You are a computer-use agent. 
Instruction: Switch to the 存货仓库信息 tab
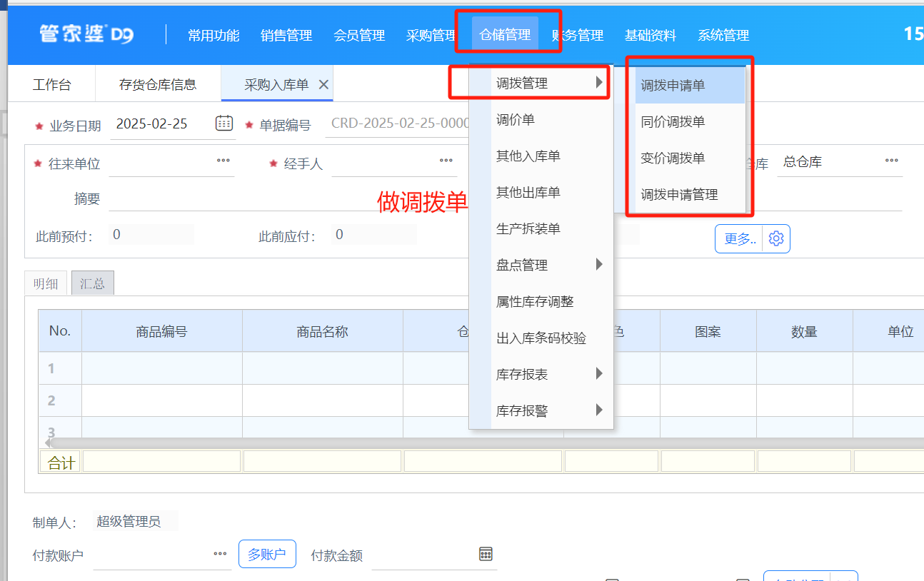click(157, 85)
